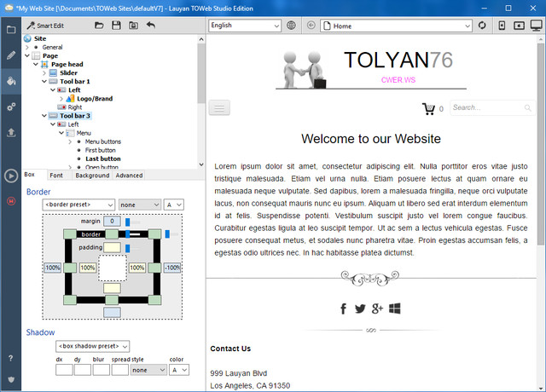Viewport: 546px width, 392px height.
Task: Select the pencil edit icon in sidebar
Action: [11, 55]
